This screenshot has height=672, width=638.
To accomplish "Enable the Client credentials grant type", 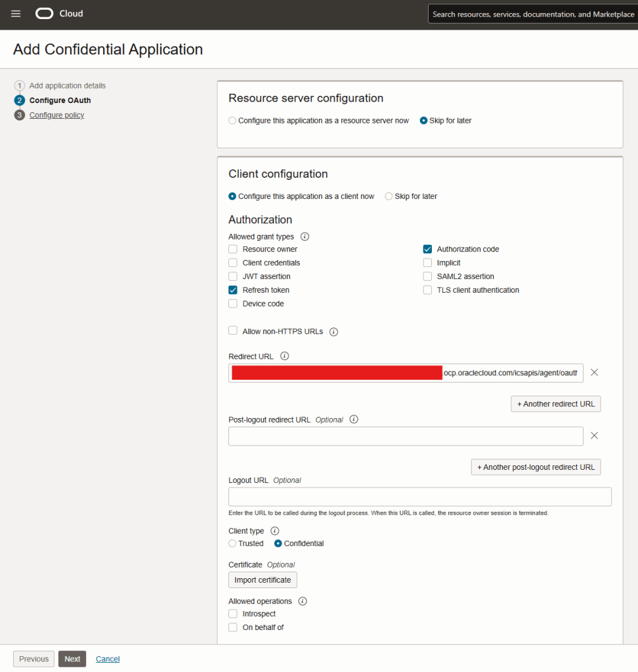I will point(233,263).
